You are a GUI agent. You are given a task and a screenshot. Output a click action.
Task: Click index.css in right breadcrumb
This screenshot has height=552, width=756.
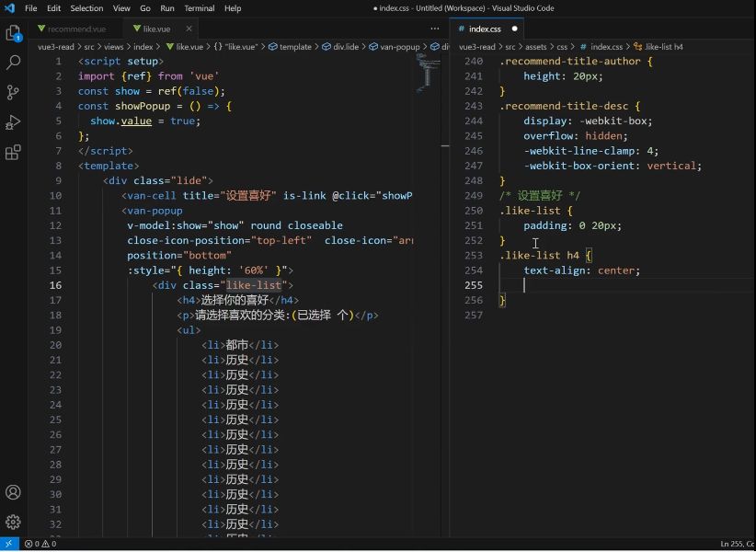pyautogui.click(x=601, y=47)
